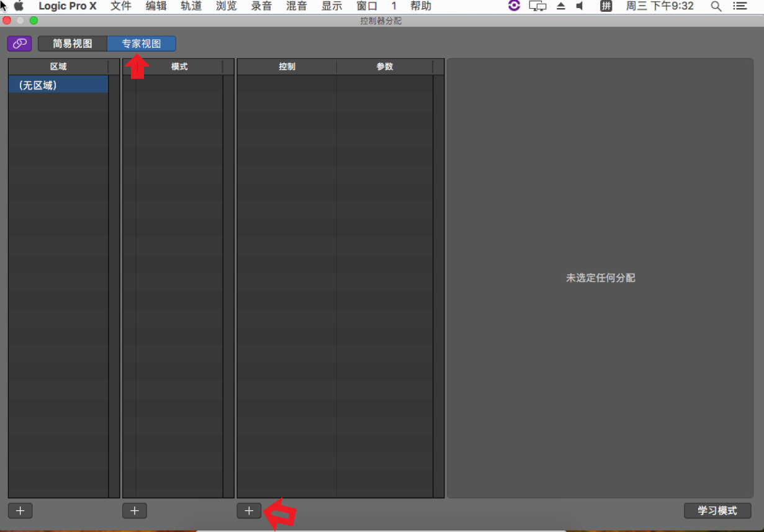Open Spotlight search in menu bar
The width and height of the screenshot is (764, 532).
tap(716, 6)
